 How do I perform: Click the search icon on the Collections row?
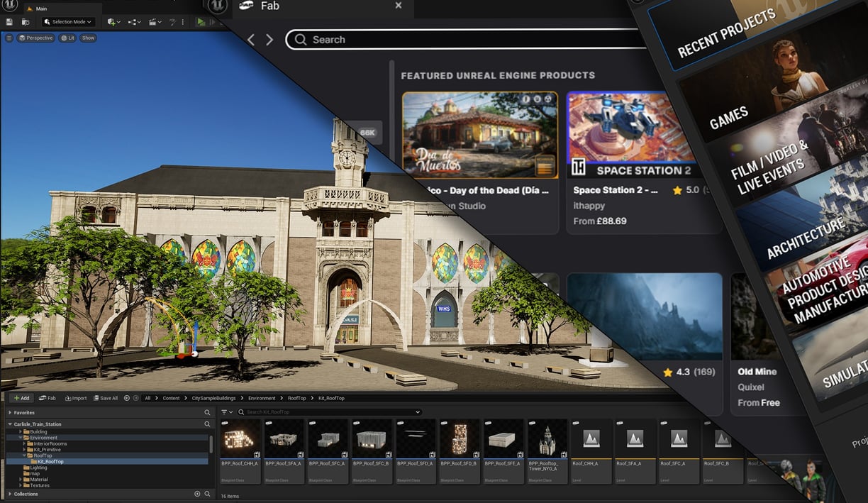coord(207,494)
